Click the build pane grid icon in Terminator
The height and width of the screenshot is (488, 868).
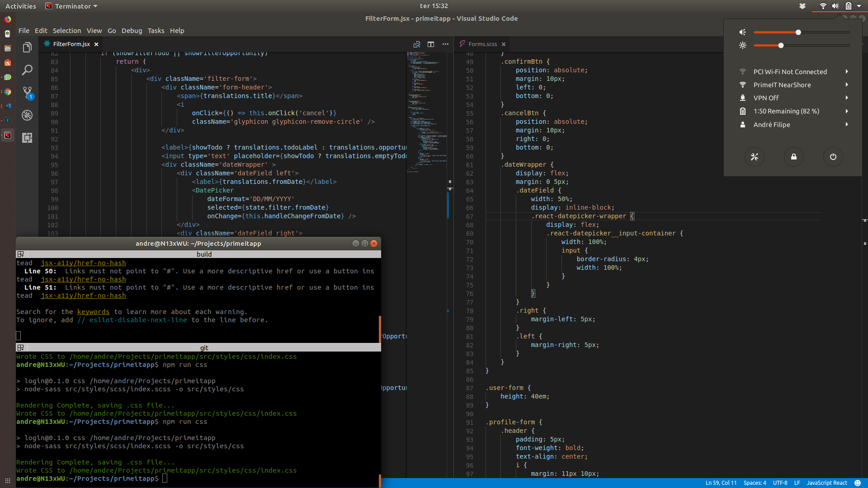coord(20,254)
